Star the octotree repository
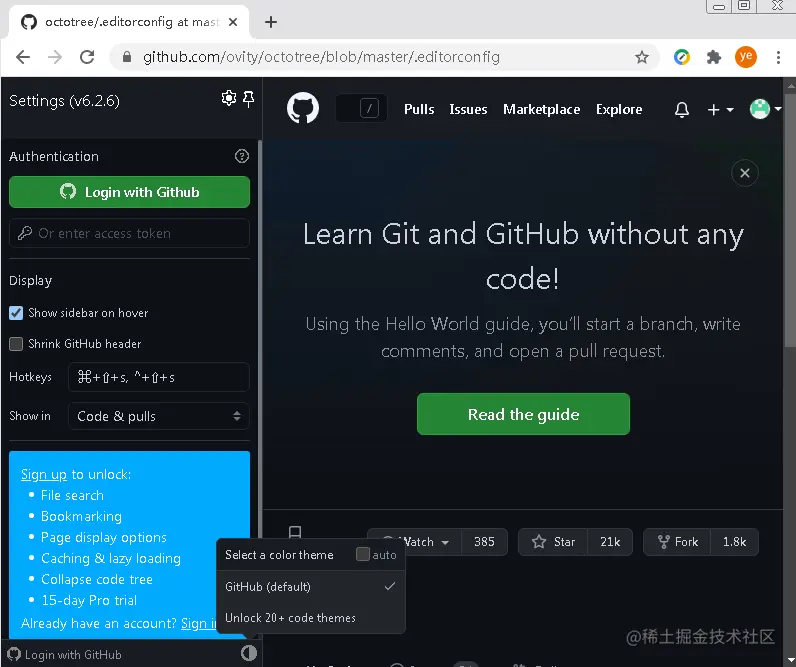The height and width of the screenshot is (667, 796). [553, 542]
